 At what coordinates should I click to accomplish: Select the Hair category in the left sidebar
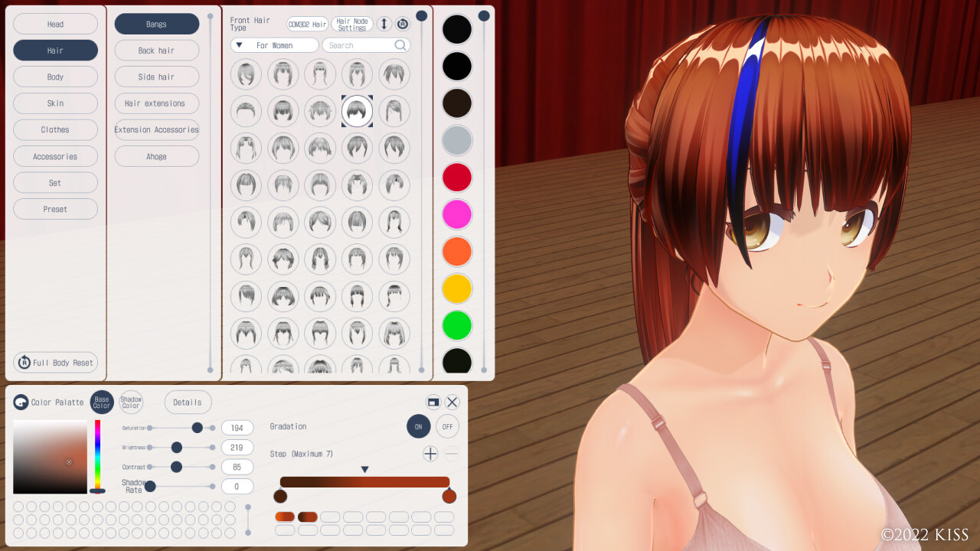[x=55, y=50]
